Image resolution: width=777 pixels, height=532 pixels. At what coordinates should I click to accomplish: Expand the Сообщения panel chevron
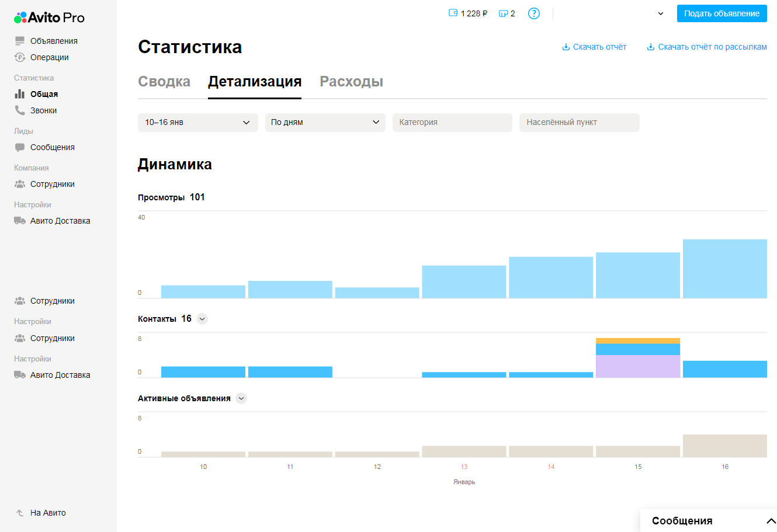point(771,521)
